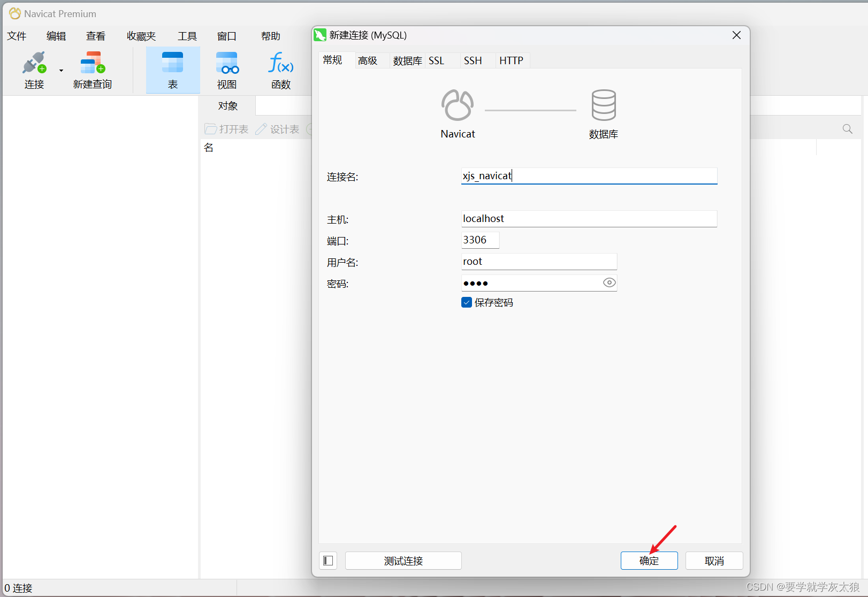The height and width of the screenshot is (597, 868).
Task: Click the 取消 button
Action: [x=714, y=561]
